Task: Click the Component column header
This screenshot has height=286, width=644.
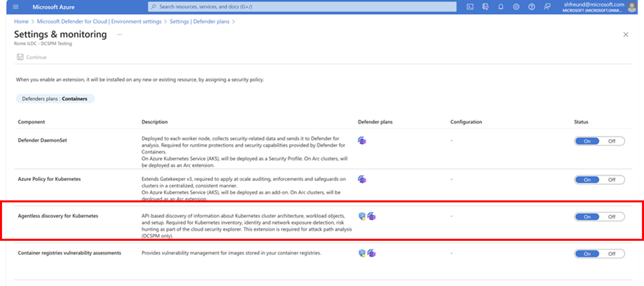Action: (x=31, y=122)
